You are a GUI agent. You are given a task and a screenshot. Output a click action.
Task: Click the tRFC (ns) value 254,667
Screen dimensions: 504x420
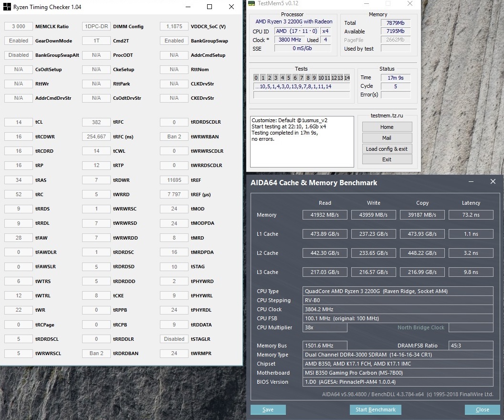click(x=96, y=136)
